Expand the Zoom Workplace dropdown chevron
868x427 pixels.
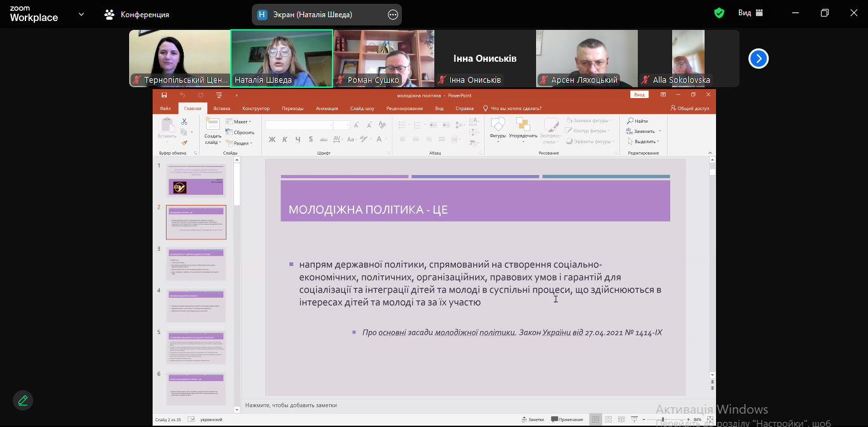point(81,14)
